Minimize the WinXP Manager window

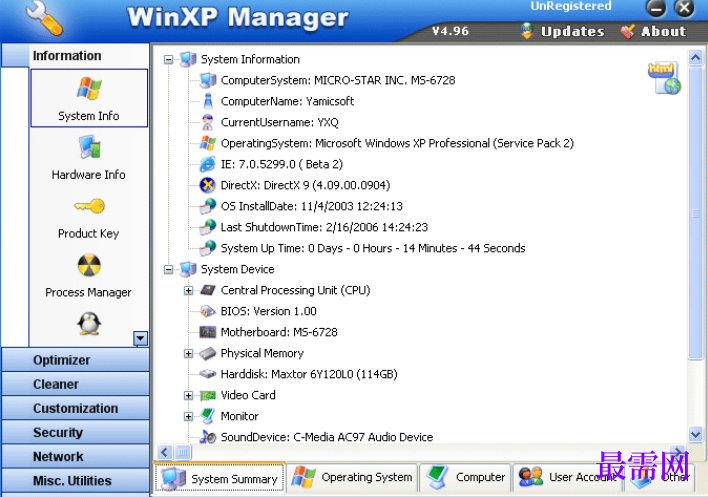click(656, 8)
